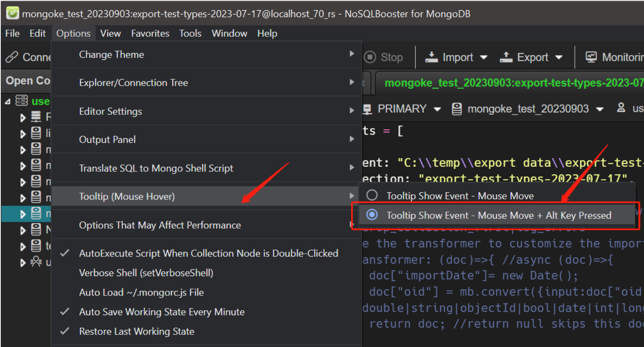
Task: Open the Edit menu
Action: (38, 33)
